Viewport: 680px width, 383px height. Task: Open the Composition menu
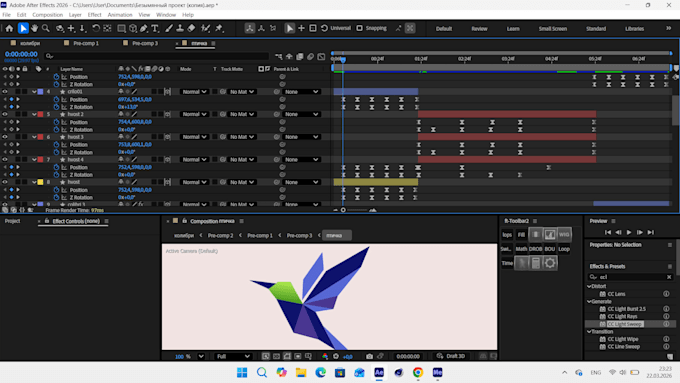[x=47, y=15]
